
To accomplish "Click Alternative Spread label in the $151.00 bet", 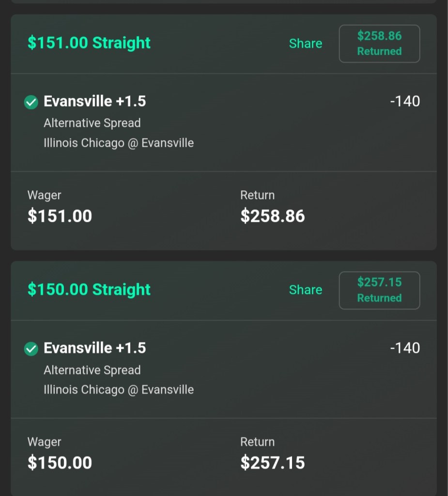I will [92, 123].
